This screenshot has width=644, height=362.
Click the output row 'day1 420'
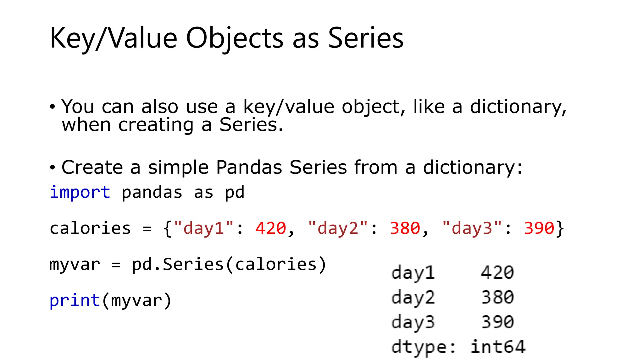pos(452,272)
